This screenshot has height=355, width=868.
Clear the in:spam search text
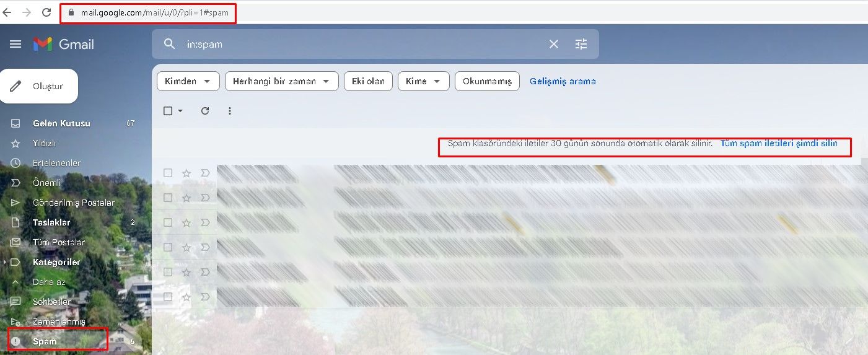click(553, 44)
